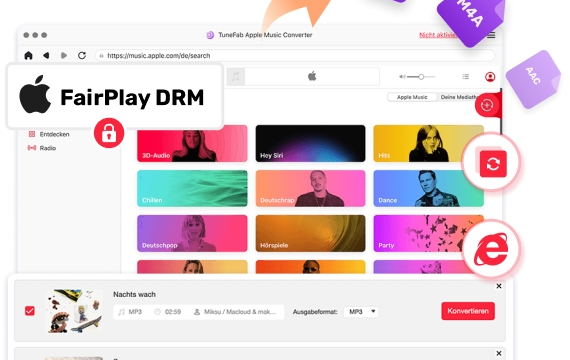Click the 02:59 duration text
570x360 pixels.
pos(173,312)
